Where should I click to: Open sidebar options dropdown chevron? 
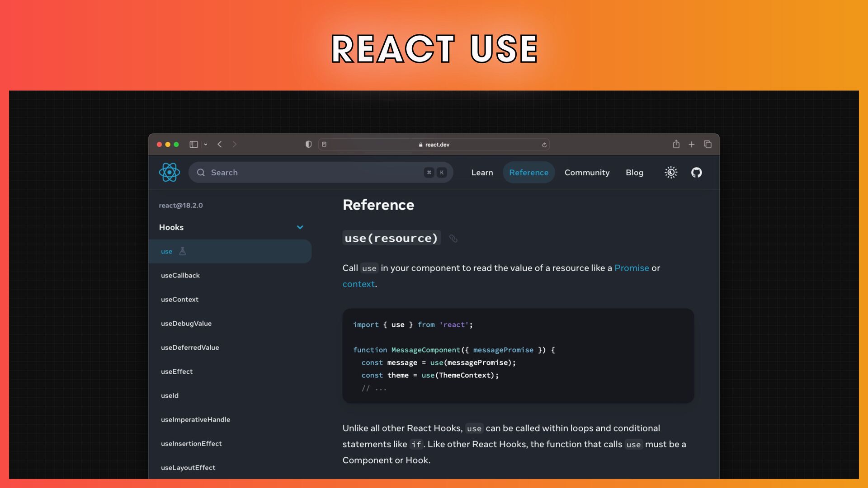tap(206, 145)
